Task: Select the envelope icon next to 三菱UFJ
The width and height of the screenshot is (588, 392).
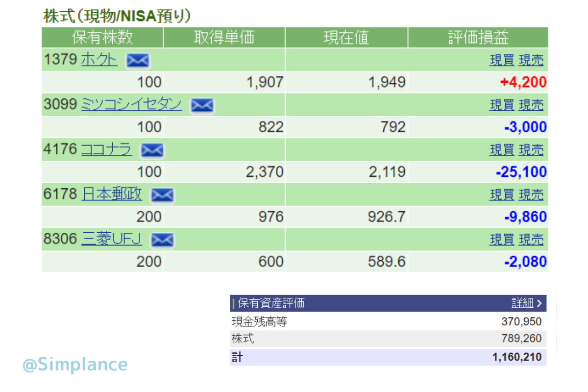Action: [x=162, y=240]
